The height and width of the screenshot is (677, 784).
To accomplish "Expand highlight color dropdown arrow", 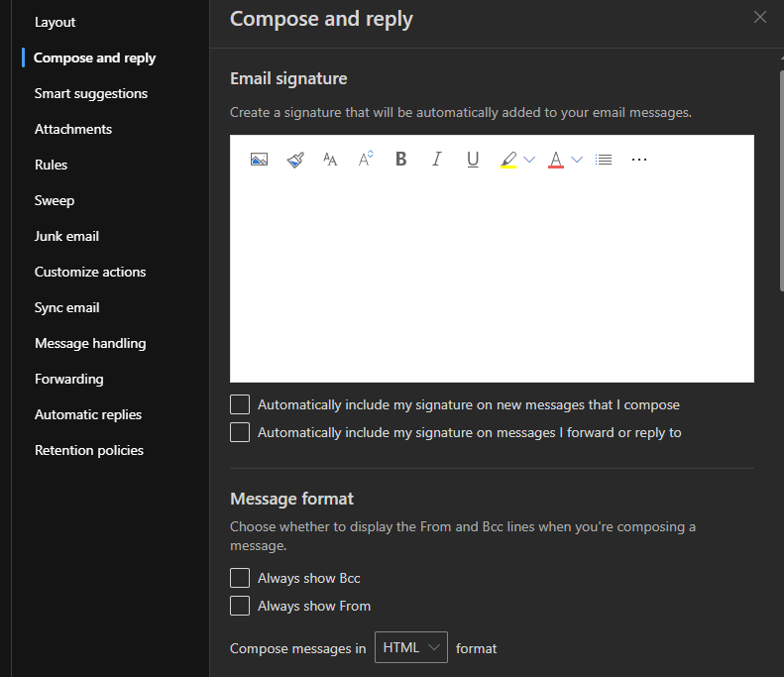I will point(529,160).
